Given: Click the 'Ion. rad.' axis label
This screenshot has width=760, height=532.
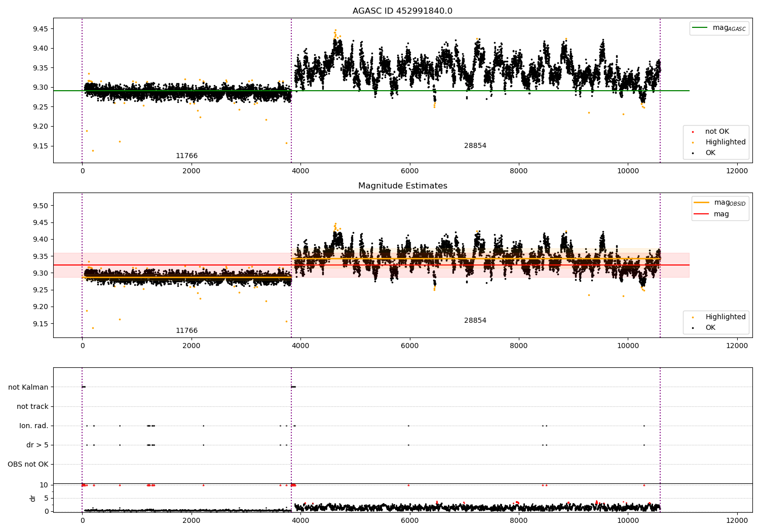Looking at the screenshot, I should click(x=34, y=426).
